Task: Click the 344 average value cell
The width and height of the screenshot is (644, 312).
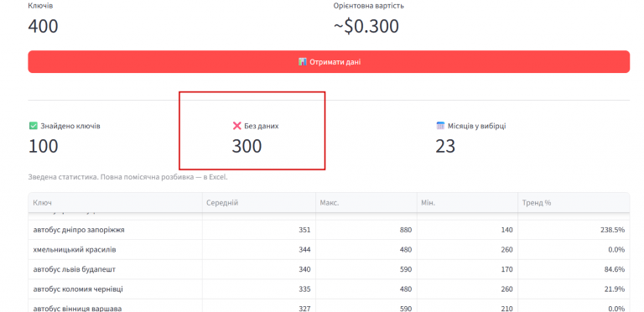Action: 259,250
